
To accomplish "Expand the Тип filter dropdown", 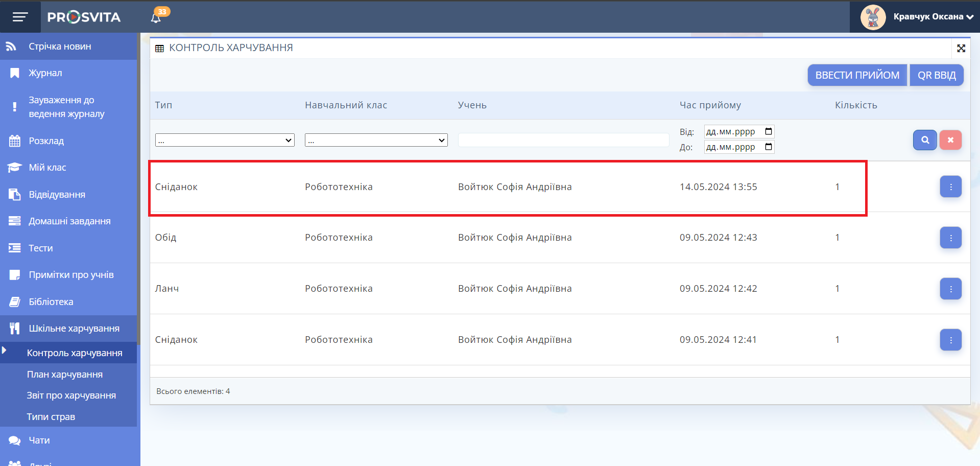I will (x=225, y=140).
